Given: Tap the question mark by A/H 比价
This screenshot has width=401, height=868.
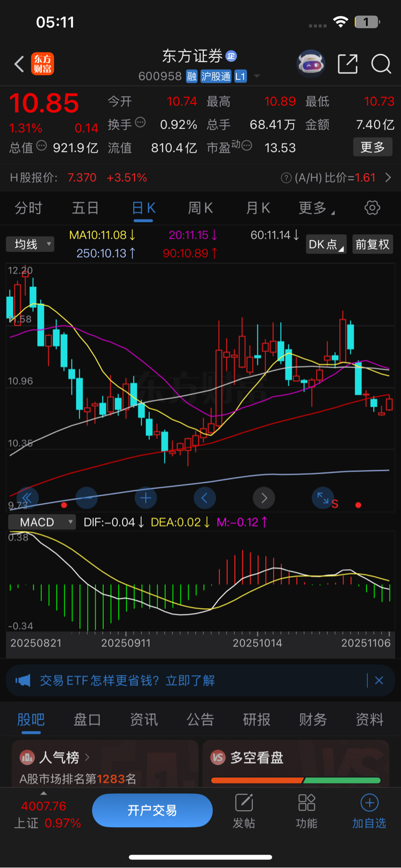Looking at the screenshot, I should pos(286,178).
